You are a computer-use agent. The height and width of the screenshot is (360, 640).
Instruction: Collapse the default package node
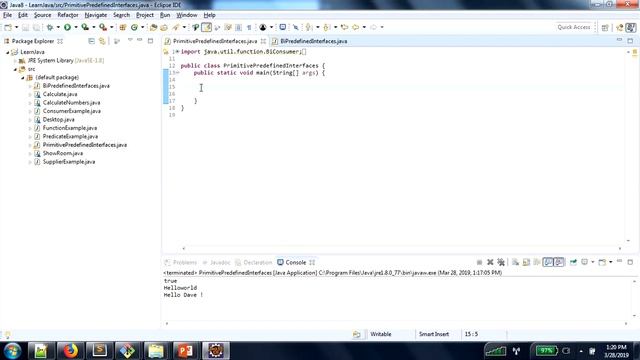point(23,78)
